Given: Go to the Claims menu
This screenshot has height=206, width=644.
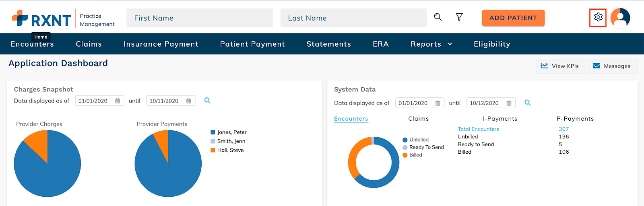Looking at the screenshot, I should pos(89,44).
